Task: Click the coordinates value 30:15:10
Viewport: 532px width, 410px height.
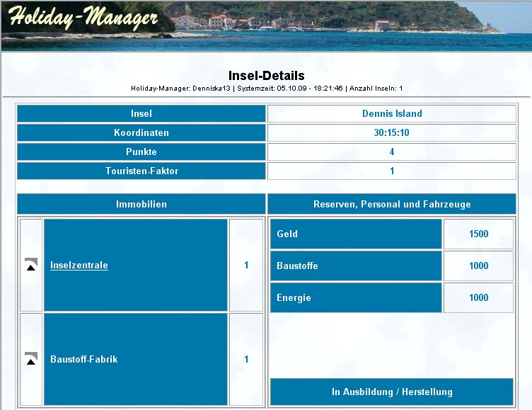Action: [391, 132]
